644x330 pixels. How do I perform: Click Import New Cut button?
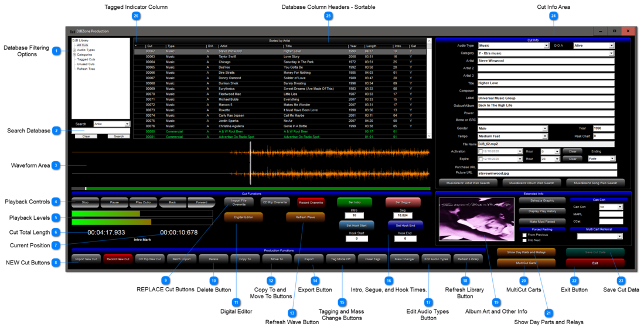click(86, 259)
